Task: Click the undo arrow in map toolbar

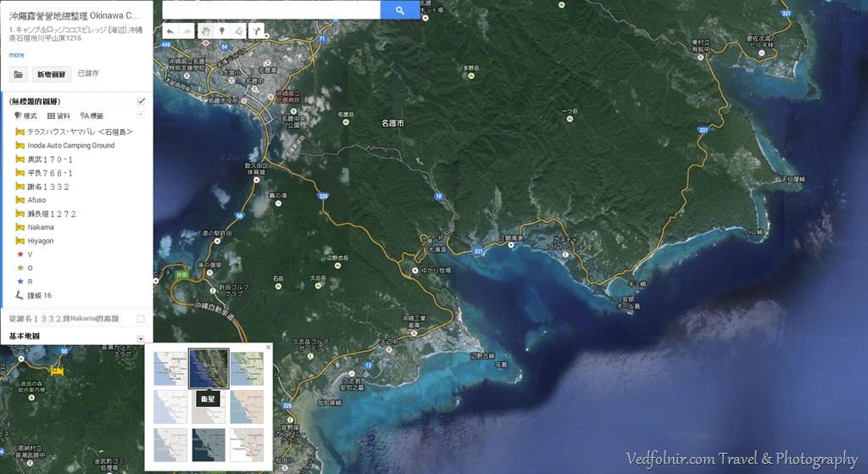Action: click(x=170, y=31)
